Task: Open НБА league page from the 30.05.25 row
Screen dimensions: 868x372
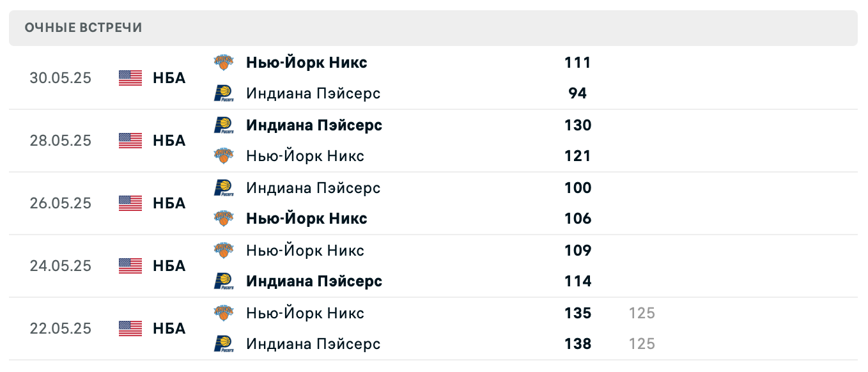Action: coord(167,78)
